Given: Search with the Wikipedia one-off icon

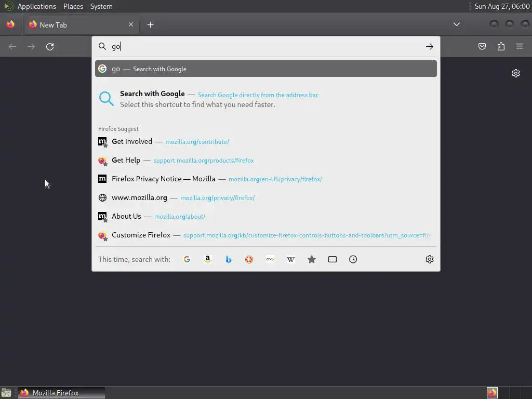Looking at the screenshot, I should (291, 259).
